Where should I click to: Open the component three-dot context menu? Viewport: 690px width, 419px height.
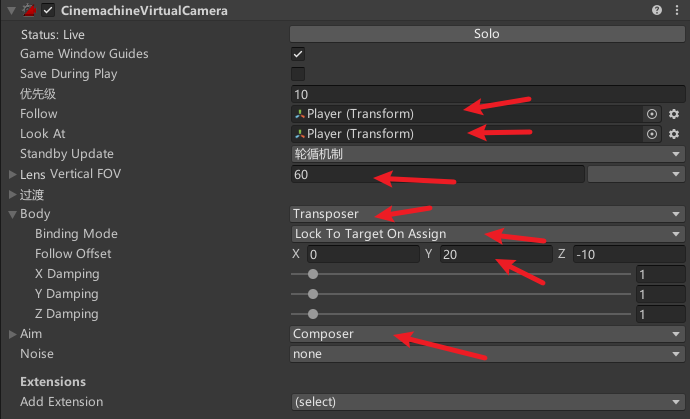click(677, 10)
